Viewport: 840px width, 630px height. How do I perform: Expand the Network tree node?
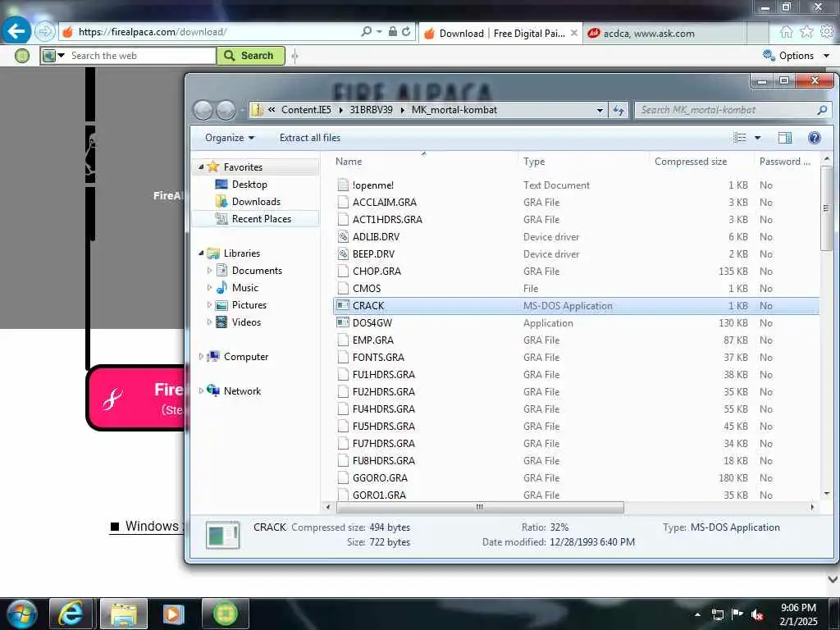201,390
